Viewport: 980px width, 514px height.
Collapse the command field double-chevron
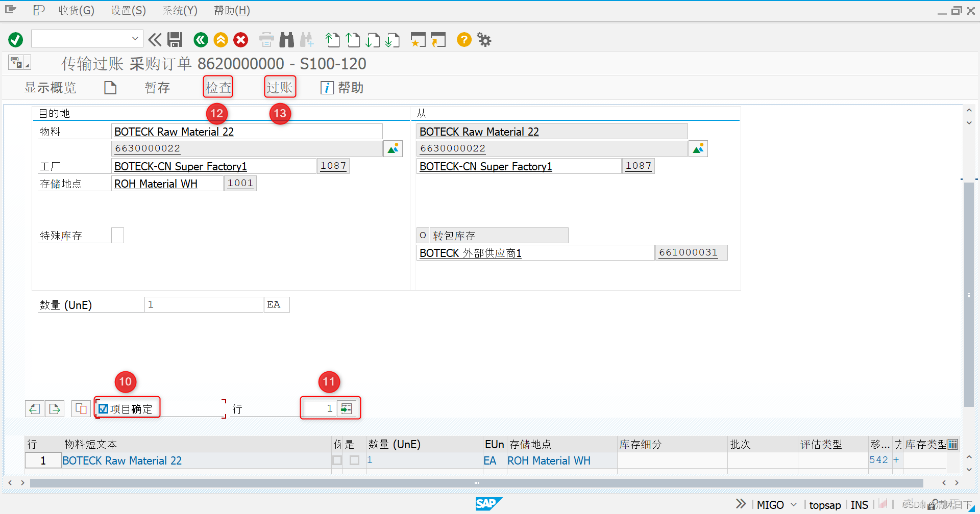pyautogui.click(x=155, y=39)
